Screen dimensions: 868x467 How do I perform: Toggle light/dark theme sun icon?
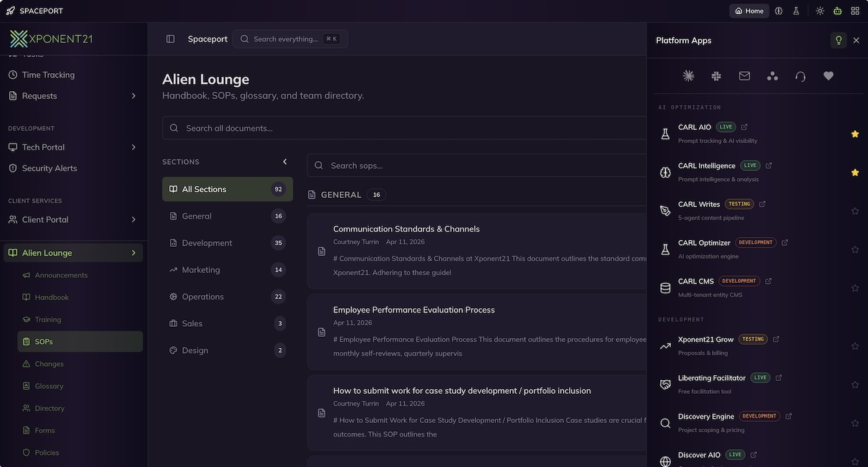point(820,11)
